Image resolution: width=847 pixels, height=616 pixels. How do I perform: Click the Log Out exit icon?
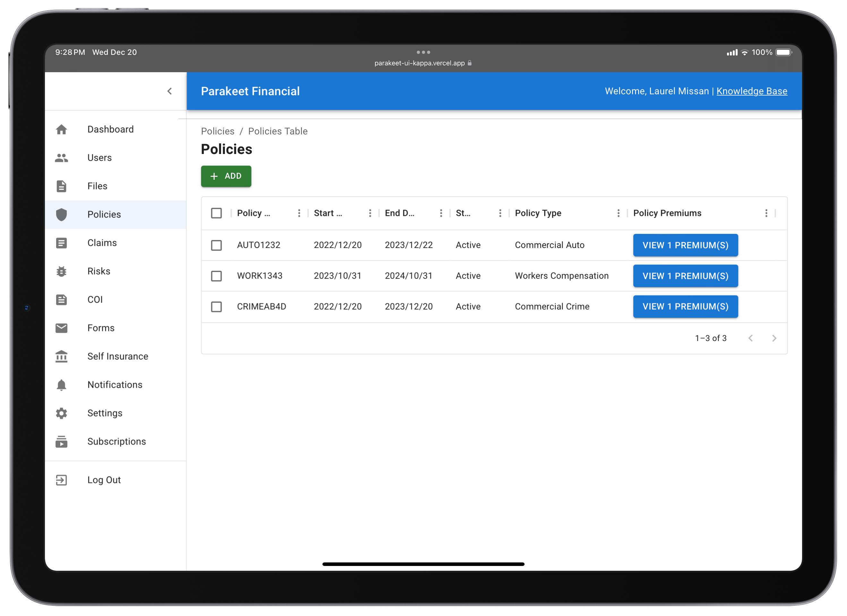pyautogui.click(x=61, y=480)
